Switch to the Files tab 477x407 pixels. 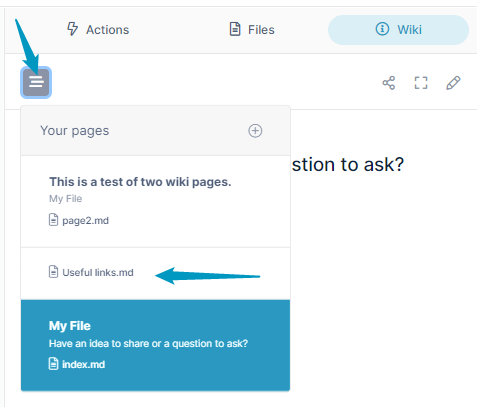tap(252, 30)
